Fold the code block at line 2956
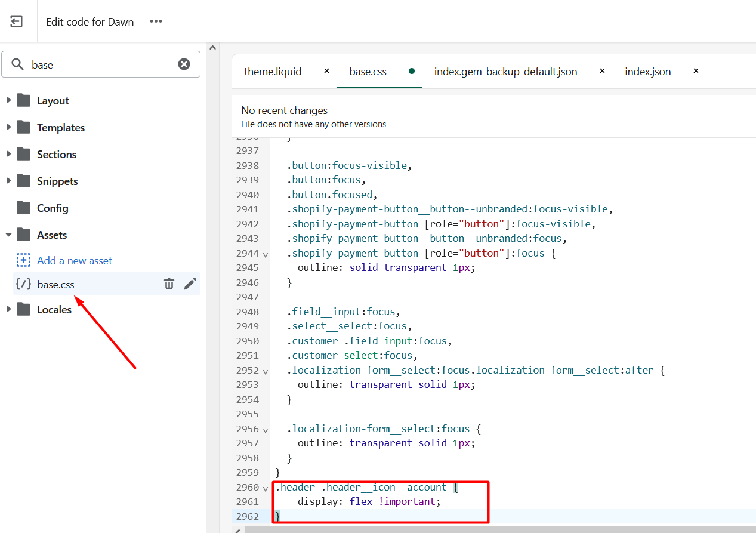 (266, 430)
